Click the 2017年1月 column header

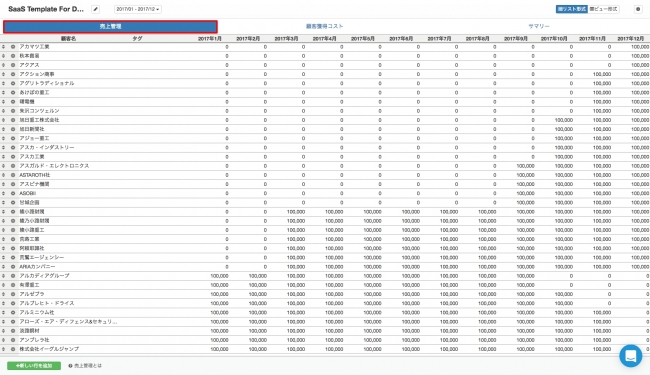pos(209,39)
